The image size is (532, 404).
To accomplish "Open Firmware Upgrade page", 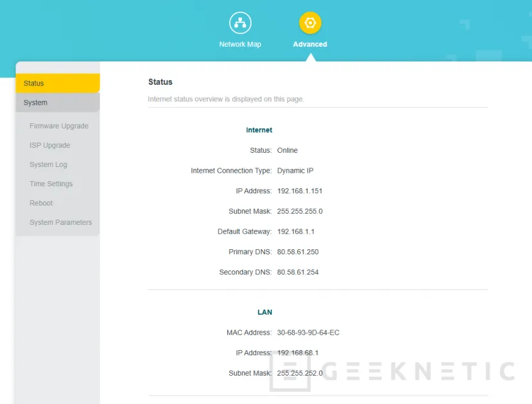I will 59,126.
